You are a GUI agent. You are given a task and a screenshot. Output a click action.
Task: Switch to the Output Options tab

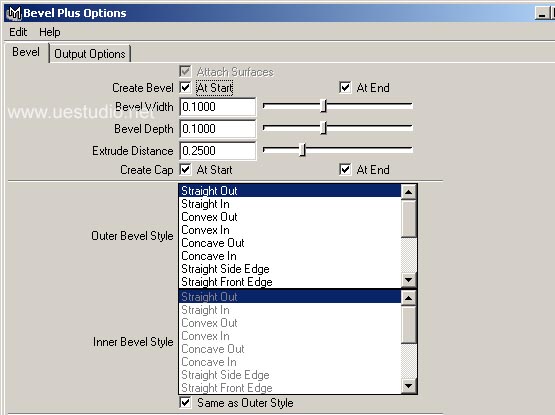point(90,54)
